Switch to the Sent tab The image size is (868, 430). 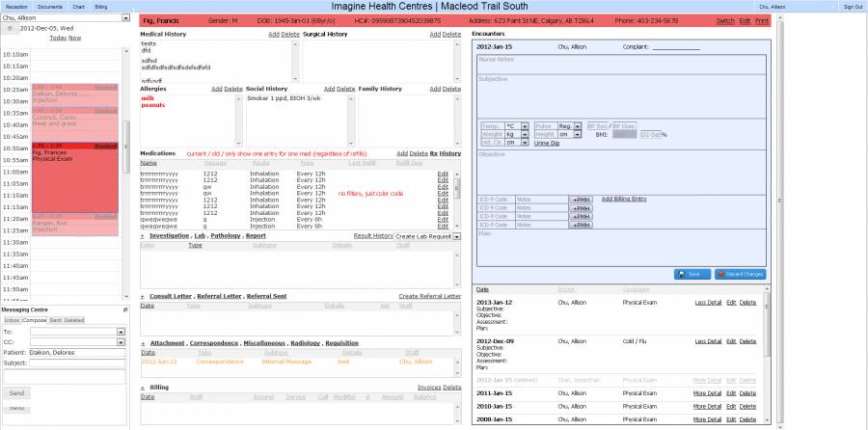[55, 320]
